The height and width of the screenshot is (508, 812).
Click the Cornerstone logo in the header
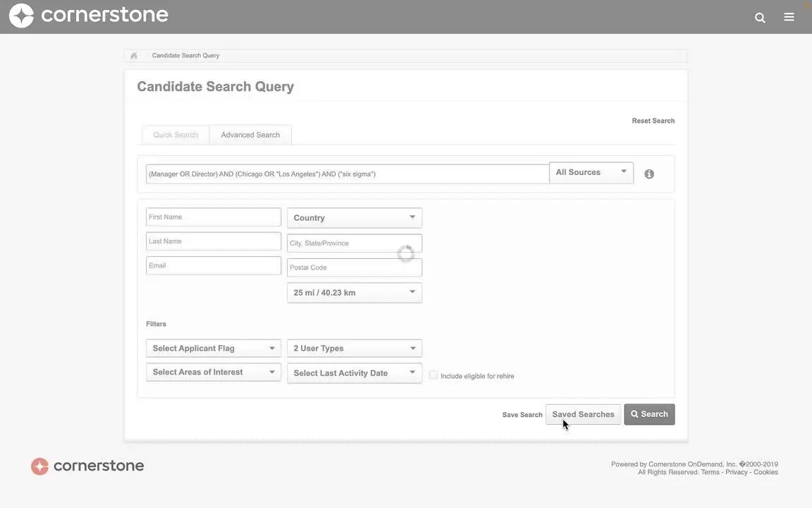click(88, 14)
